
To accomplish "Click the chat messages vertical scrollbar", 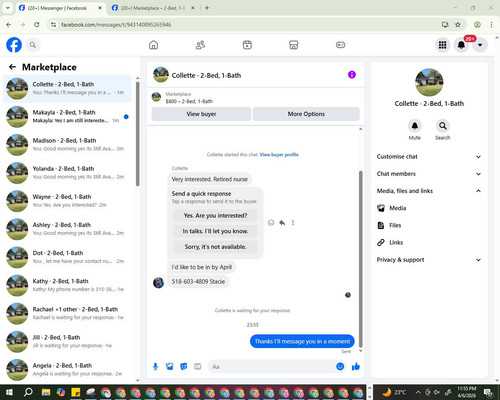I will [360, 259].
